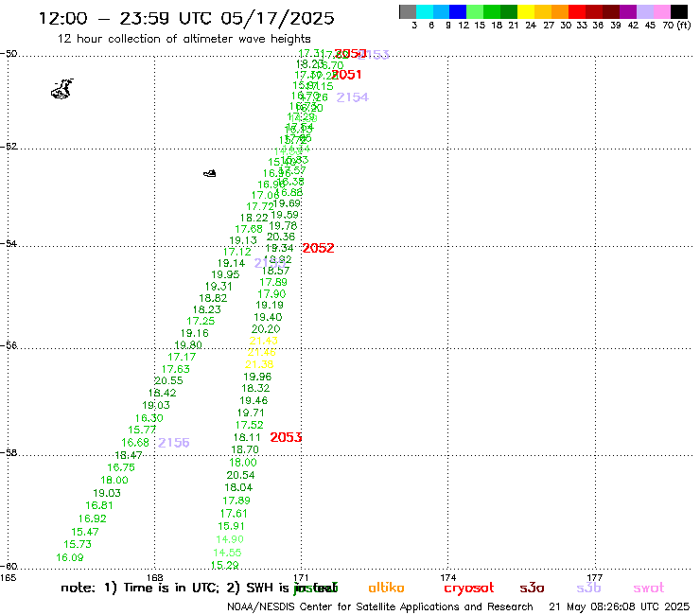Select the s3a satellite legend label
Viewport: 700px width, 615px height.
[x=532, y=588]
